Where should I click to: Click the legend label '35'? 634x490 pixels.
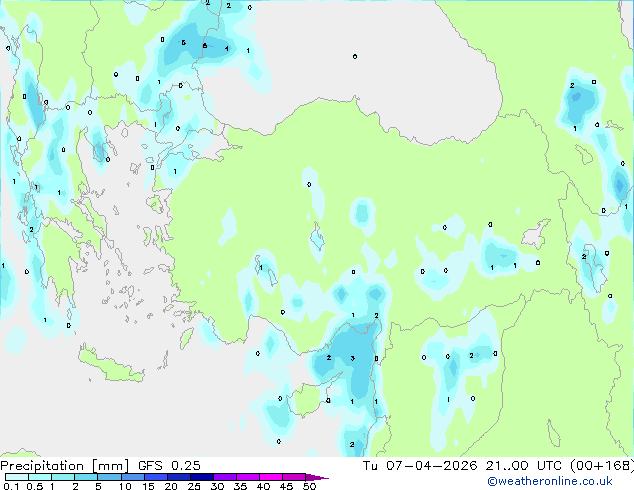(x=240, y=486)
